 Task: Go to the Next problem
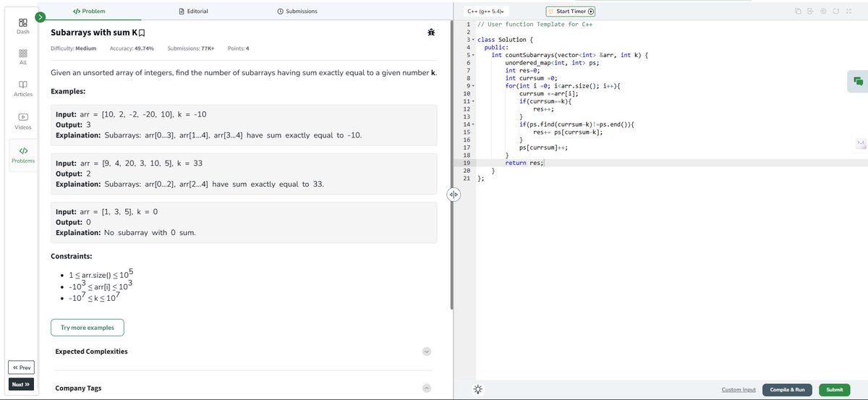[x=20, y=384]
